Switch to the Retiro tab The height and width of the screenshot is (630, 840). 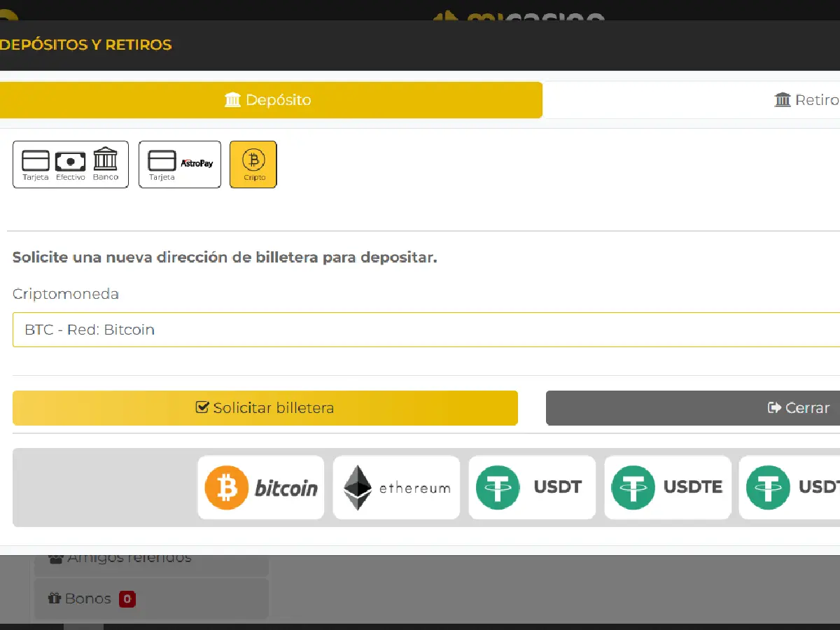tap(805, 100)
